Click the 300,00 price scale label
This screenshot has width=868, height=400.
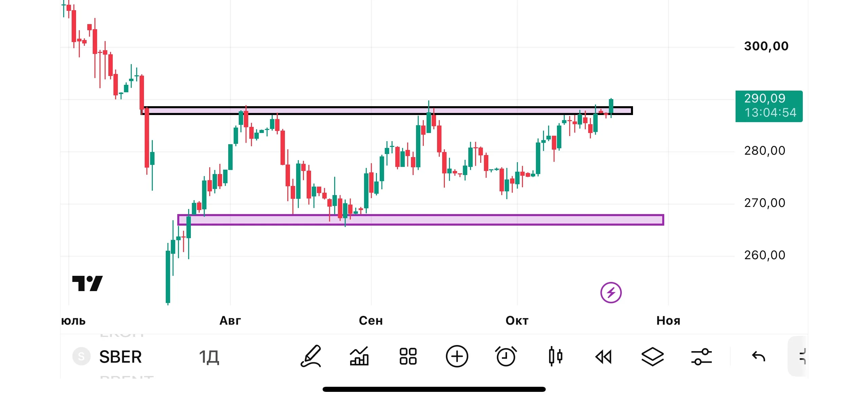[766, 46]
